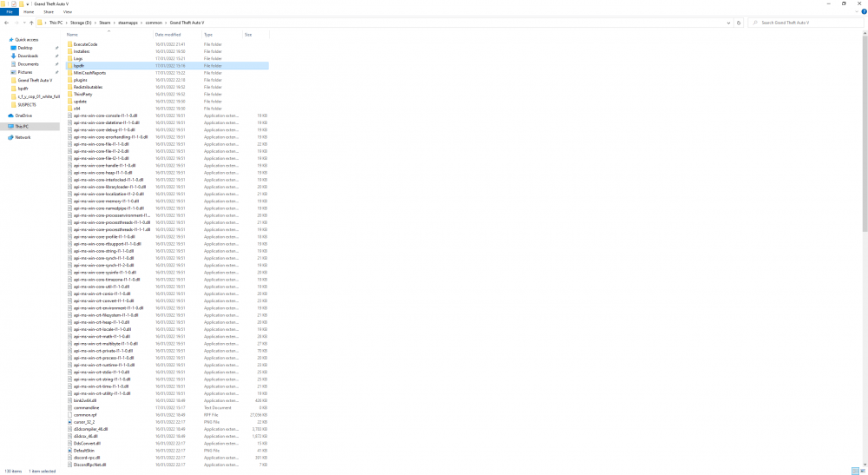Go up one folder level
This screenshot has width=868, height=475.
click(31, 23)
